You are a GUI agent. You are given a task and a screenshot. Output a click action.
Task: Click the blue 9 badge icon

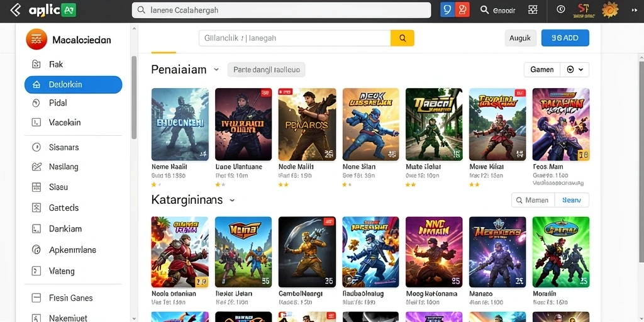[447, 10]
